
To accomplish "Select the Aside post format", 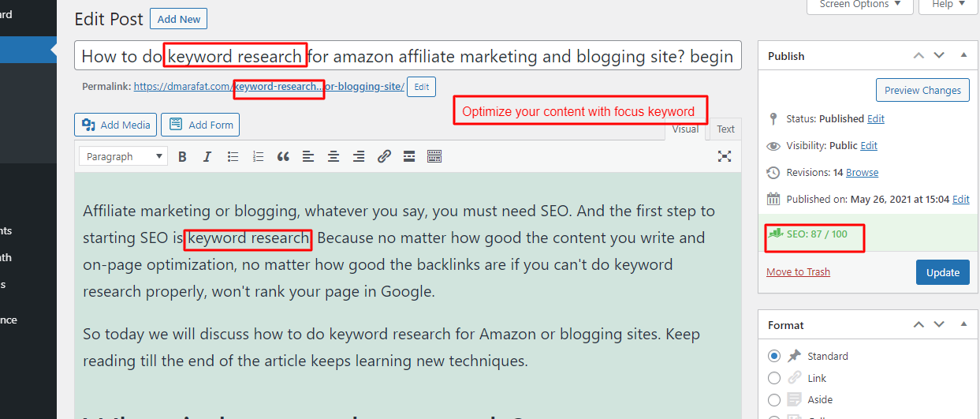I will coord(774,399).
